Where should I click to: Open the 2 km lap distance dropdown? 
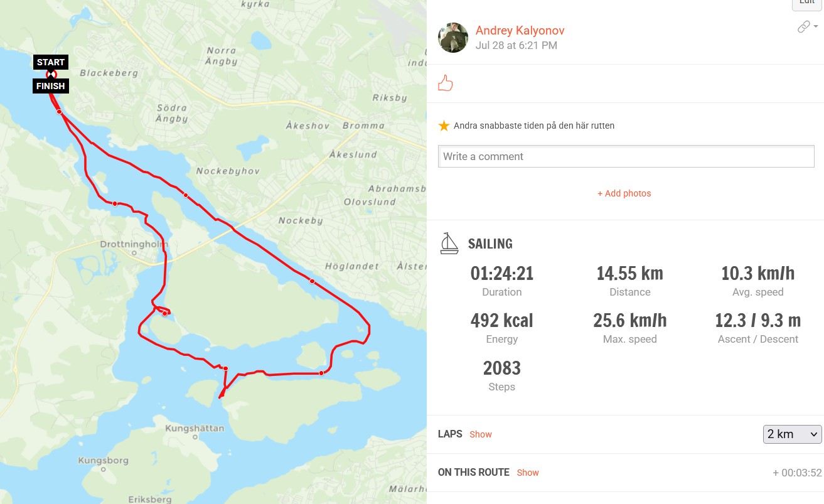[792, 434]
